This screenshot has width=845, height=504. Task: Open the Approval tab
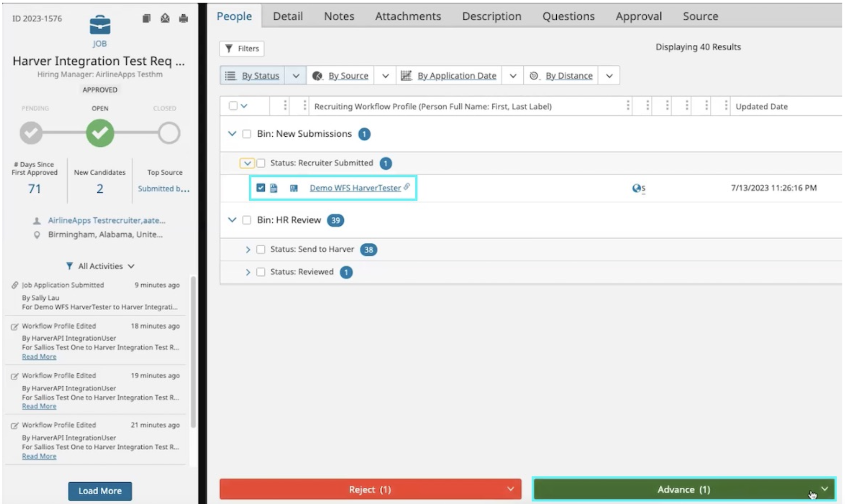point(638,16)
